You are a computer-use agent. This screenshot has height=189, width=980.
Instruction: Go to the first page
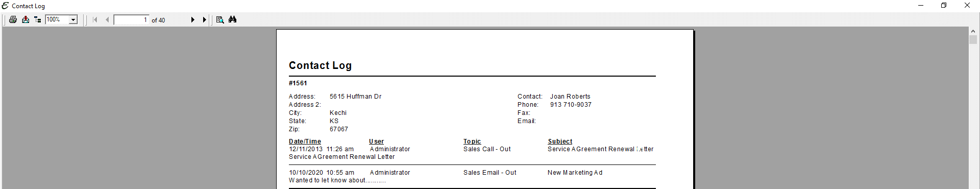tap(95, 20)
